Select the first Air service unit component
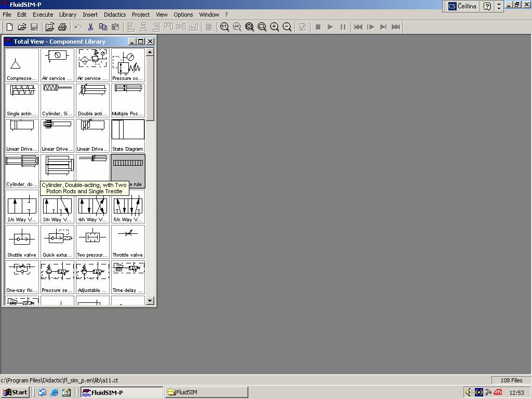The height and width of the screenshot is (399, 532). tap(57, 65)
